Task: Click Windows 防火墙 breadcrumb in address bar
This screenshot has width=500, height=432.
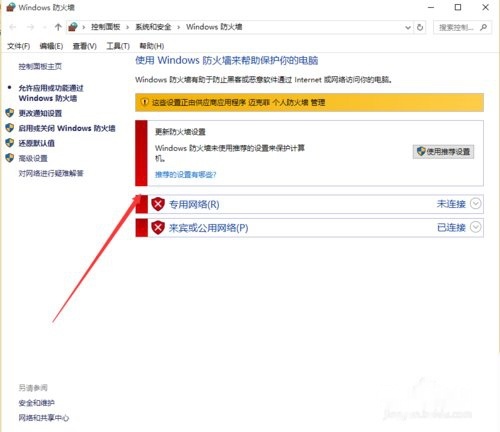Action: click(214, 27)
